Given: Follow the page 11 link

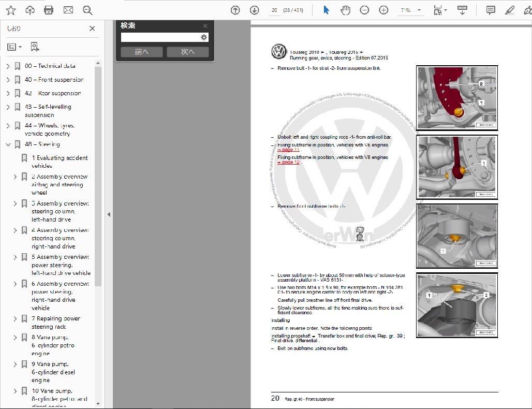Looking at the screenshot, I should (x=288, y=150).
